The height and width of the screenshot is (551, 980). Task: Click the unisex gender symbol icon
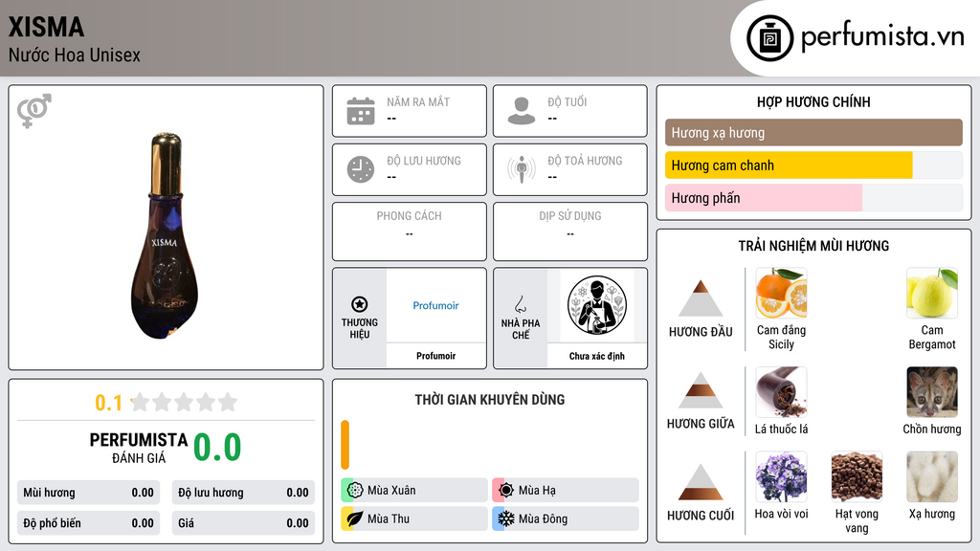[x=33, y=111]
